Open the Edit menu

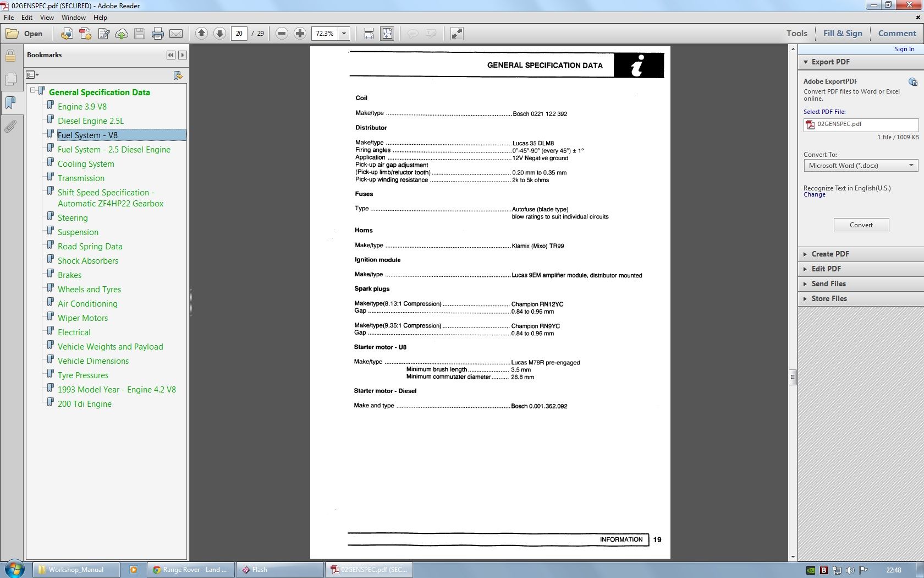(x=27, y=18)
